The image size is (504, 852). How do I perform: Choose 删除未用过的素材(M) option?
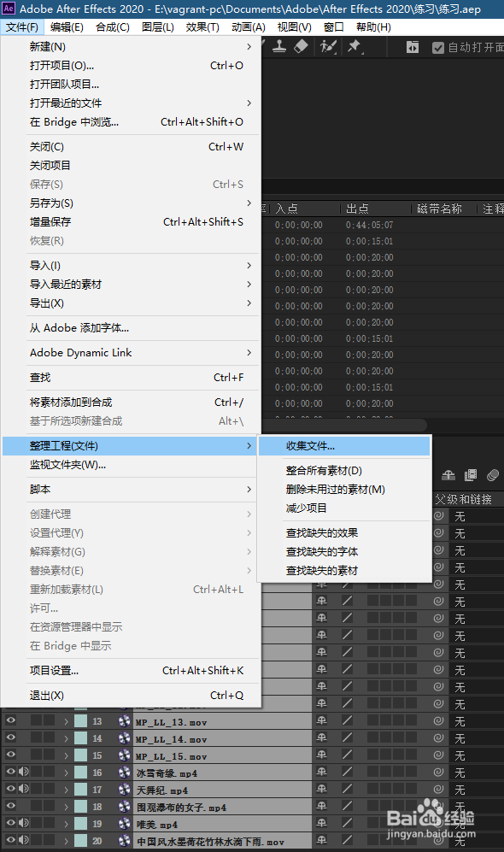(344, 489)
